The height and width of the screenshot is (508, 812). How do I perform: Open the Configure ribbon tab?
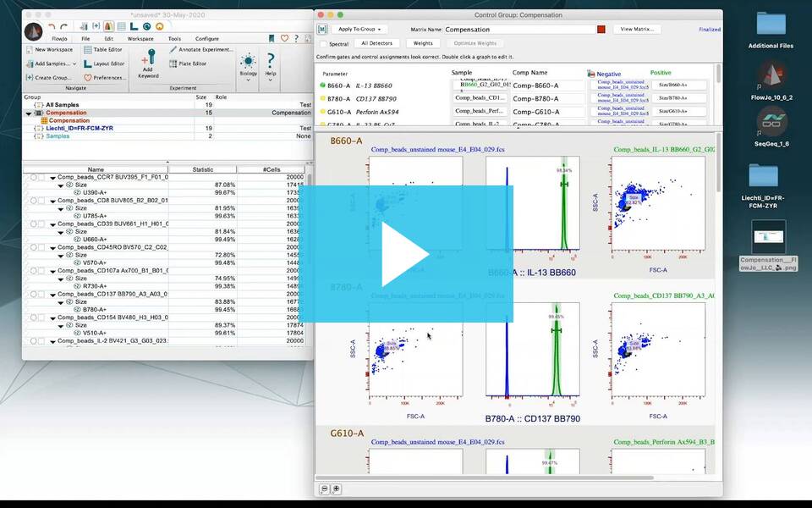pyautogui.click(x=207, y=39)
